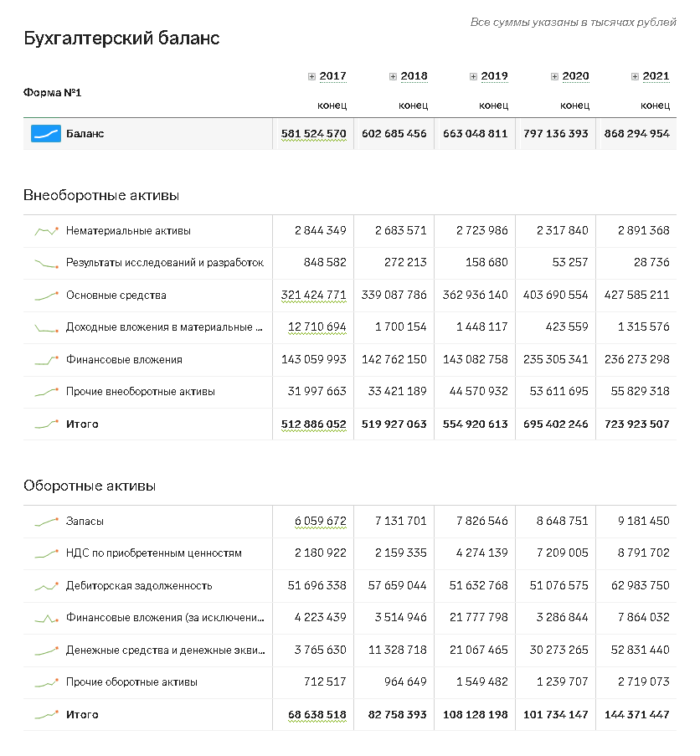Expand the 2021 column with plus icon

click(x=635, y=77)
